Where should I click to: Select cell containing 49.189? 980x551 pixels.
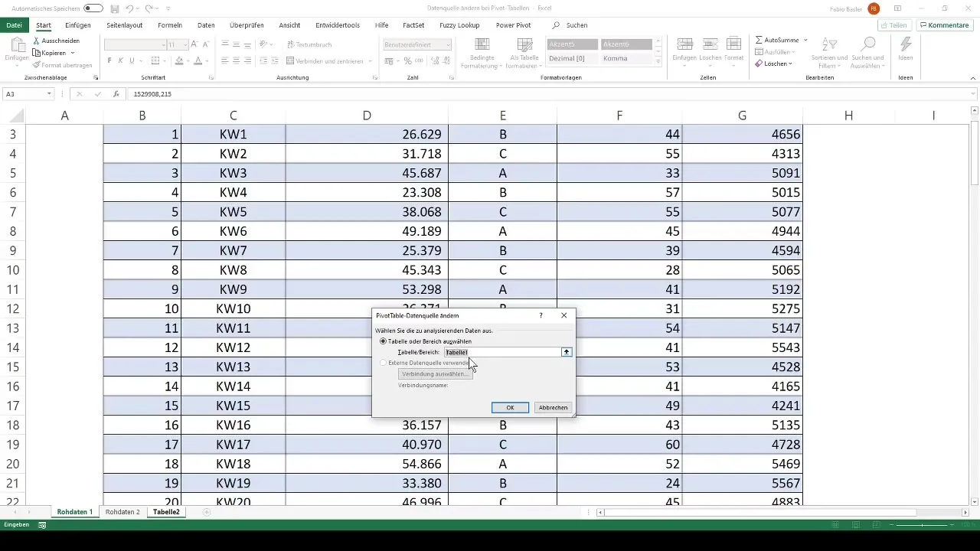click(367, 231)
